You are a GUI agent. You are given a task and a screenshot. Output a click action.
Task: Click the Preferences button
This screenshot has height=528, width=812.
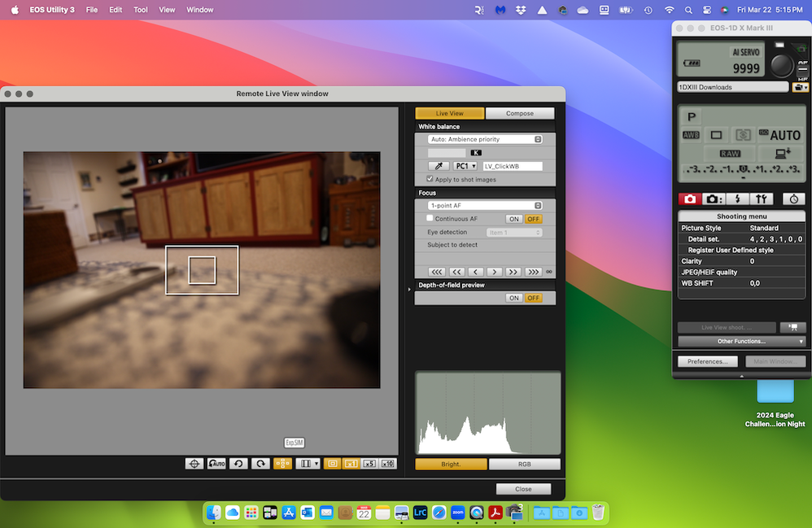tap(707, 361)
